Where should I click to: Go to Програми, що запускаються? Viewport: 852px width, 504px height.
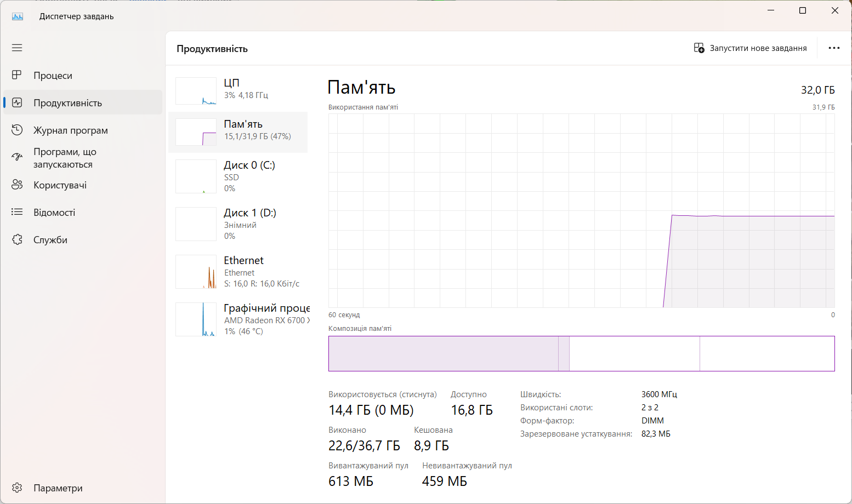tap(83, 158)
